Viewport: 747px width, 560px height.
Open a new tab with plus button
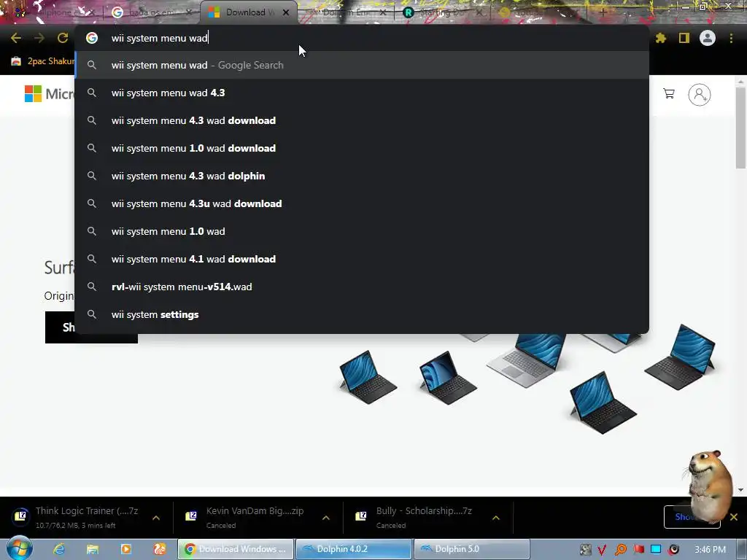tap(603, 12)
